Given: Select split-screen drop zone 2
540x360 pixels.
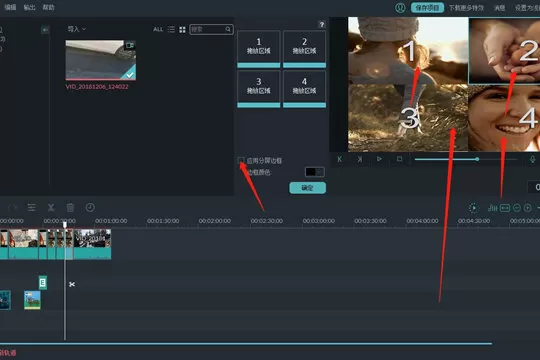Looking at the screenshot, I should 304,49.
